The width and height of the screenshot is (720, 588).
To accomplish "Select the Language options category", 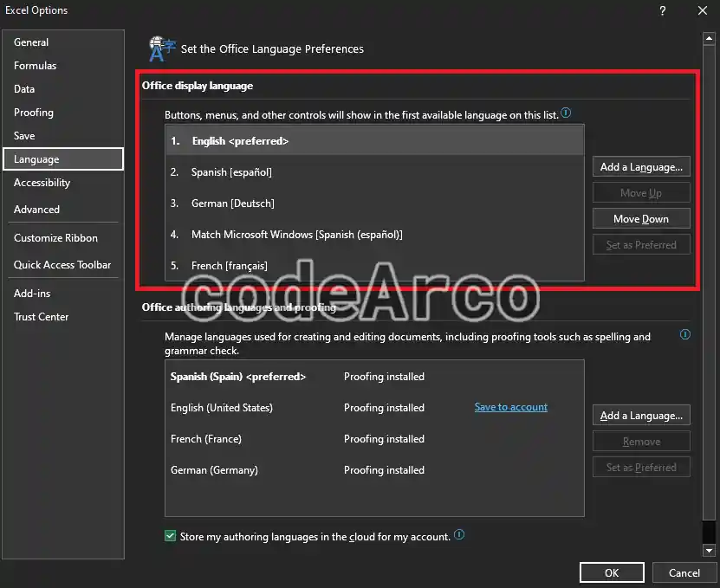I will pos(63,159).
